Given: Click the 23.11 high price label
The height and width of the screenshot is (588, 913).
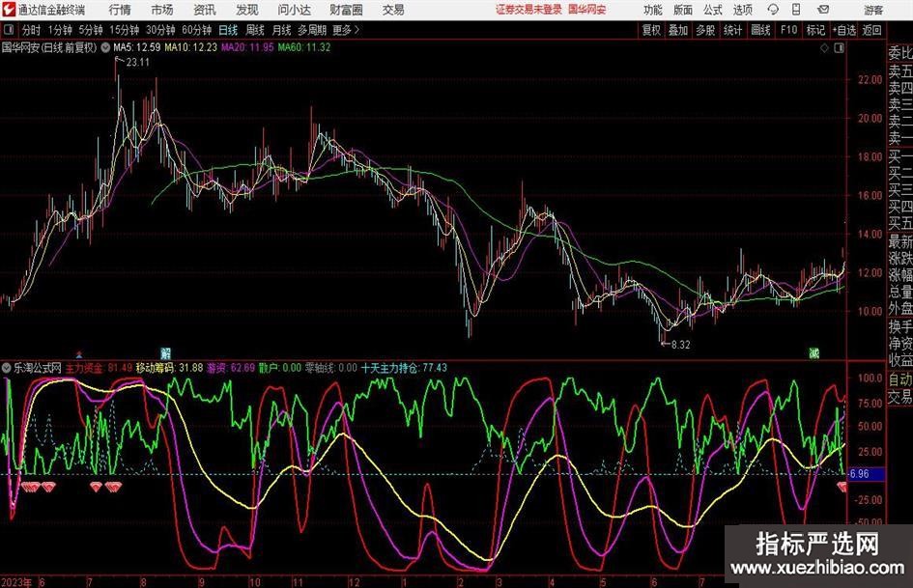Looking at the screenshot, I should coord(137,63).
